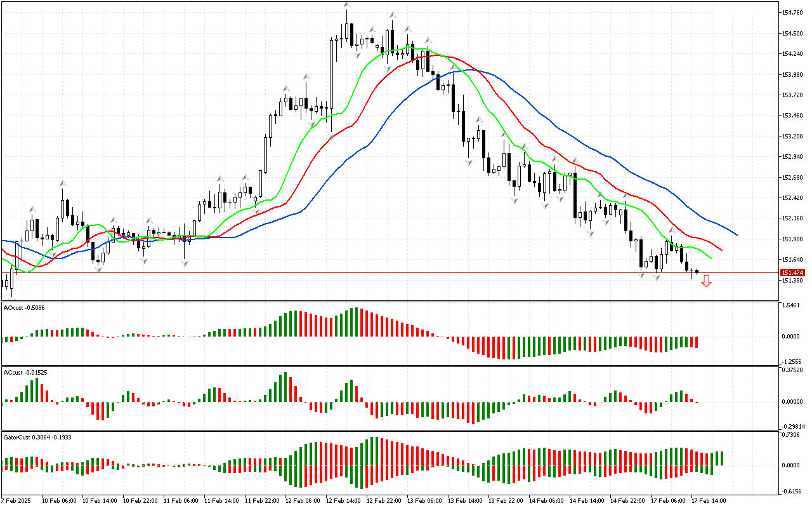812x508 pixels.
Task: Click the 14 Feb 22:00 time label
Action: [x=629, y=500]
